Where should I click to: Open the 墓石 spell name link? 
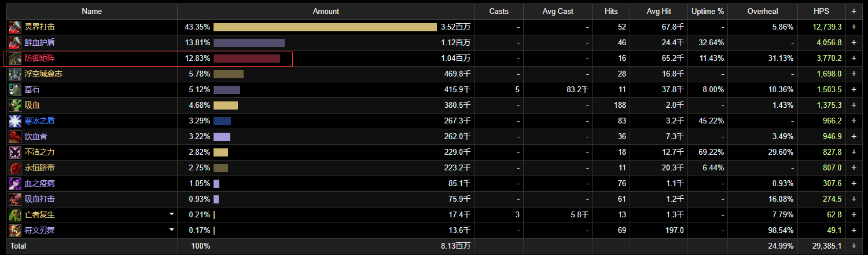click(32, 90)
